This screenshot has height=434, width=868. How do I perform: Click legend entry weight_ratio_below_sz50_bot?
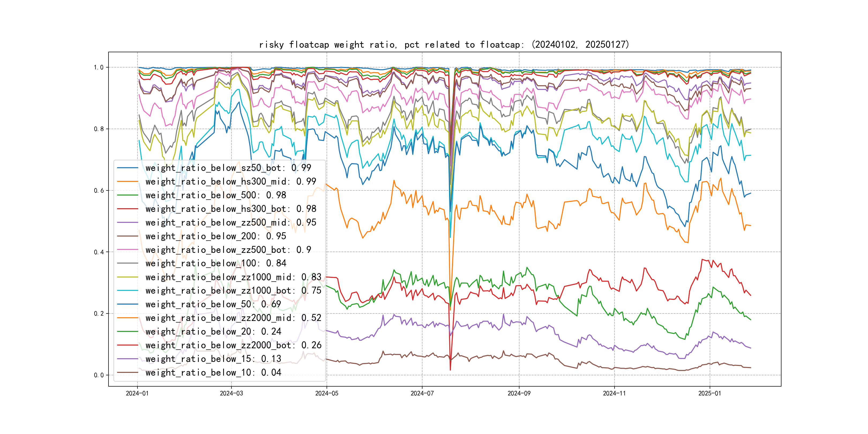(x=228, y=168)
